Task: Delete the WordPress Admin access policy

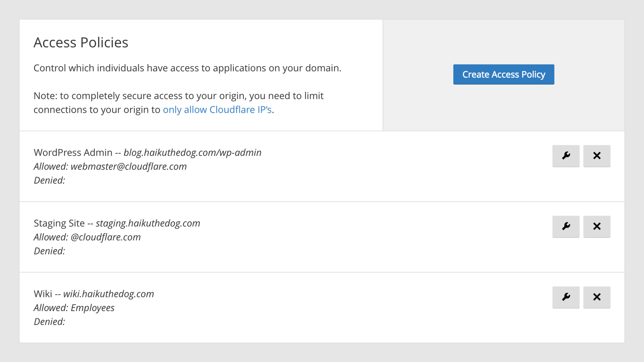Action: (597, 156)
